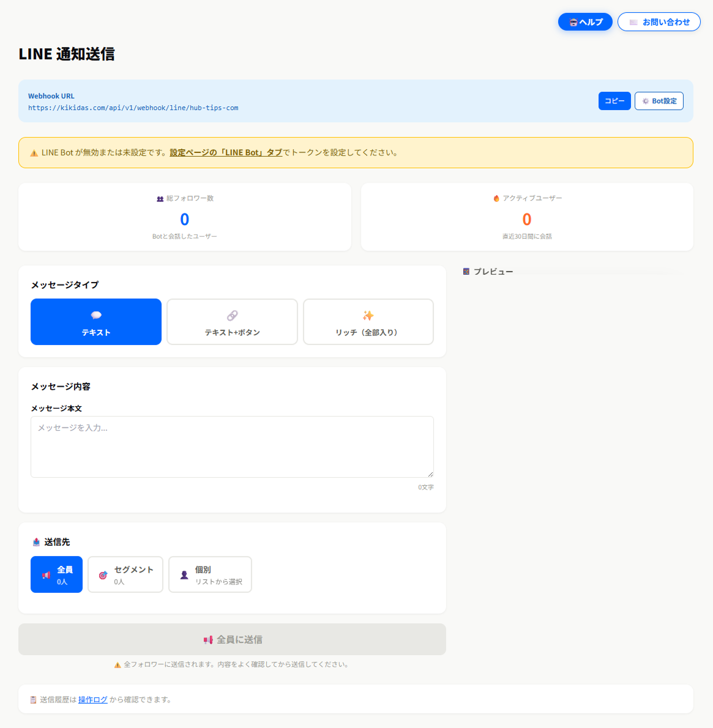
Task: Select セグメント as the send target
Action: click(125, 574)
